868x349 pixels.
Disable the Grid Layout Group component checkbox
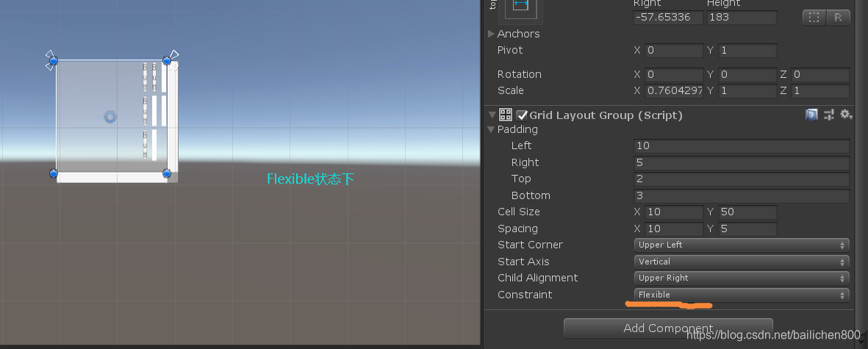click(x=522, y=115)
